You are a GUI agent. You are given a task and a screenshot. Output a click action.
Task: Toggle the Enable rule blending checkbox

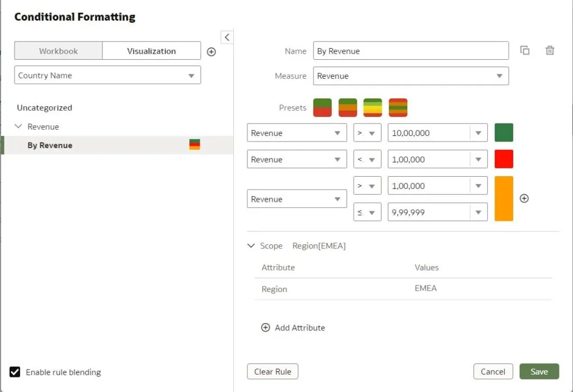pyautogui.click(x=15, y=372)
